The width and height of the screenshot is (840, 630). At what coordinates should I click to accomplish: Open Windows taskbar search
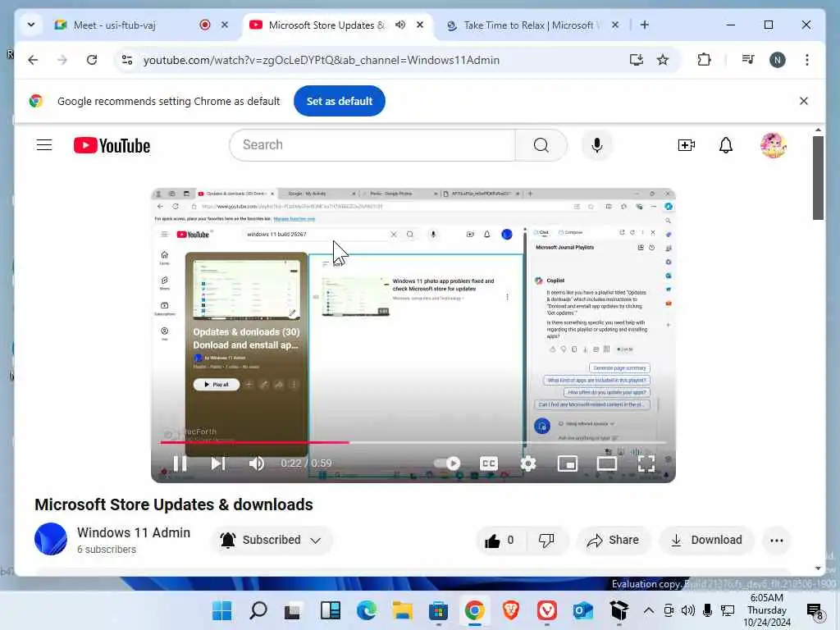tap(258, 610)
